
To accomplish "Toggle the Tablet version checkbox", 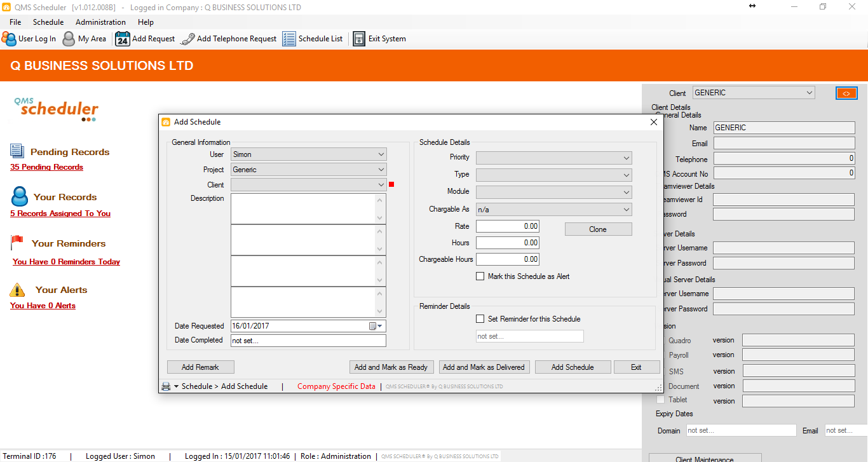I will point(660,400).
